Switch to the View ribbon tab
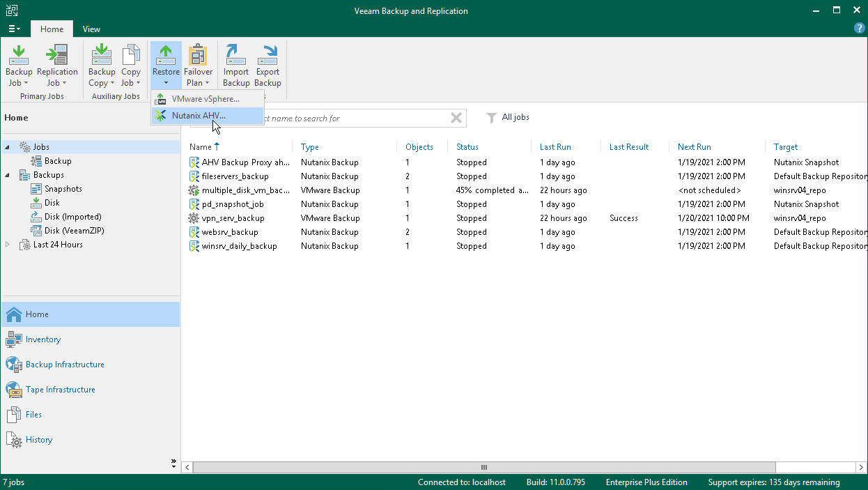868x490 pixels. [91, 29]
